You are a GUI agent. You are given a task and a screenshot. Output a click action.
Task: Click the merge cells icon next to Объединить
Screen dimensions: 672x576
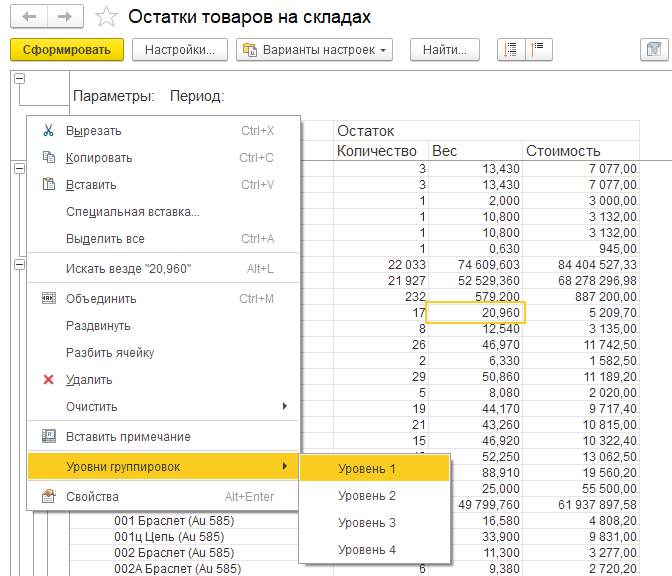pyautogui.click(x=48, y=298)
